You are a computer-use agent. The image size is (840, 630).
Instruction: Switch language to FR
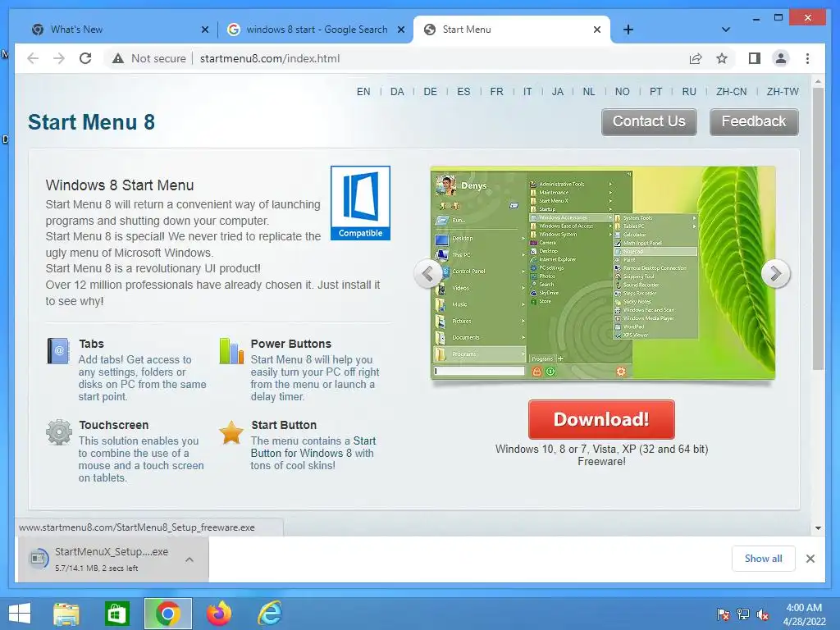[496, 92]
